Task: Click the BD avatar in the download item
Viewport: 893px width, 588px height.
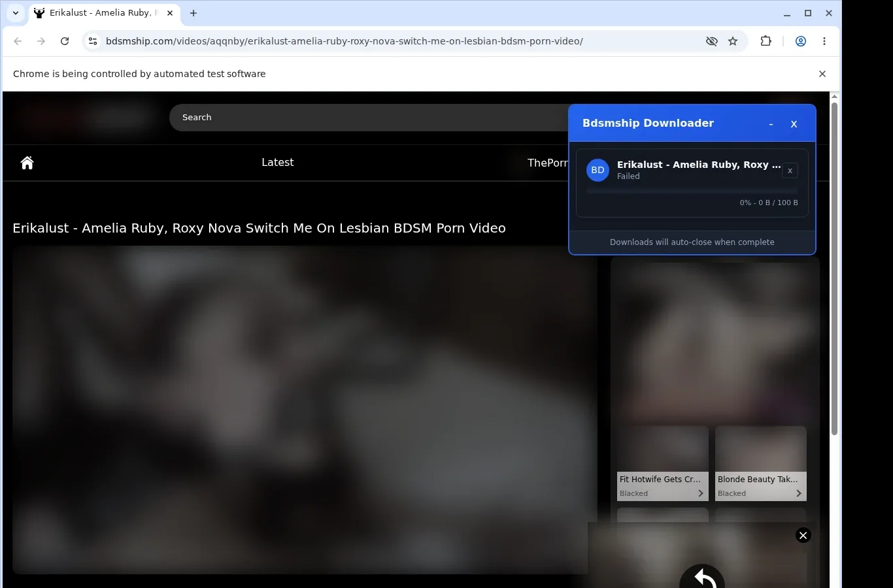Action: pos(598,170)
